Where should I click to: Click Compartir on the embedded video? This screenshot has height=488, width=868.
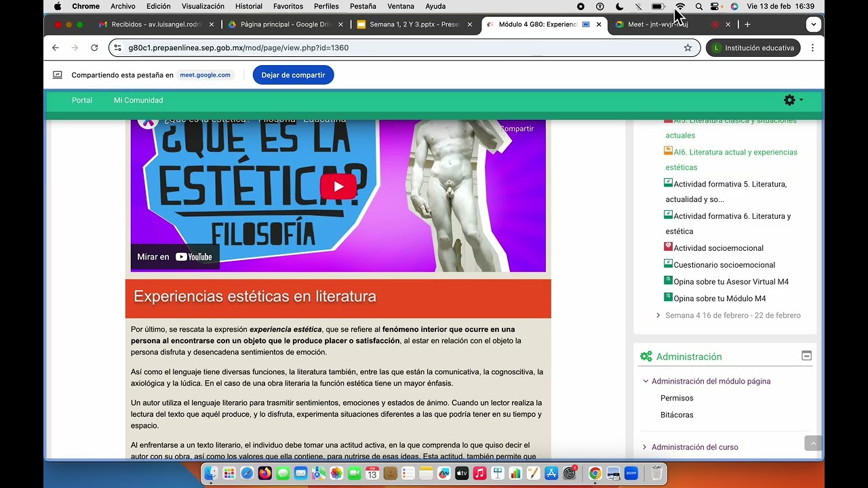(x=517, y=129)
